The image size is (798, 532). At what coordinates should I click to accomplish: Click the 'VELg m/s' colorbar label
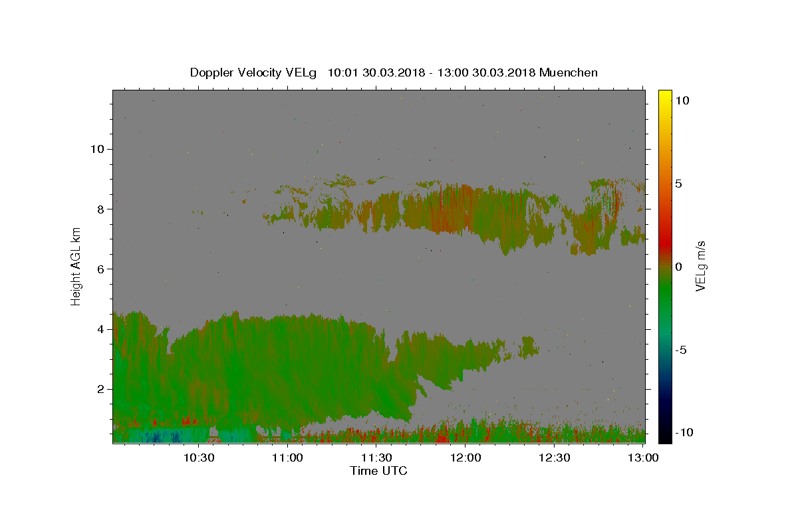700,266
